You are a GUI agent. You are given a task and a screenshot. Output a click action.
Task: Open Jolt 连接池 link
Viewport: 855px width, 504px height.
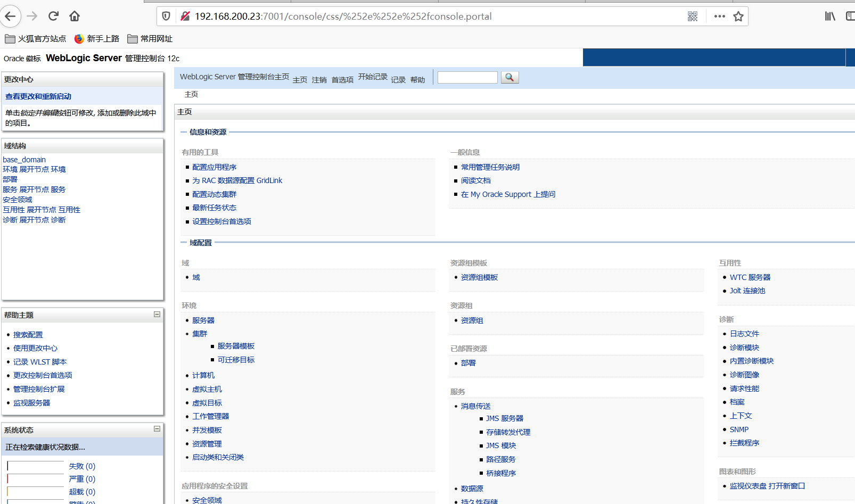point(747,291)
